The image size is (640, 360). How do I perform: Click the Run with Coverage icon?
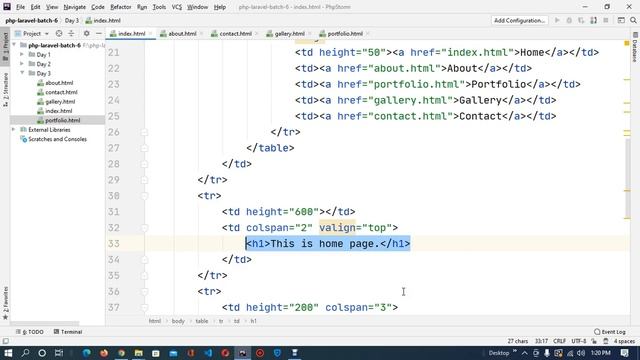(581, 20)
